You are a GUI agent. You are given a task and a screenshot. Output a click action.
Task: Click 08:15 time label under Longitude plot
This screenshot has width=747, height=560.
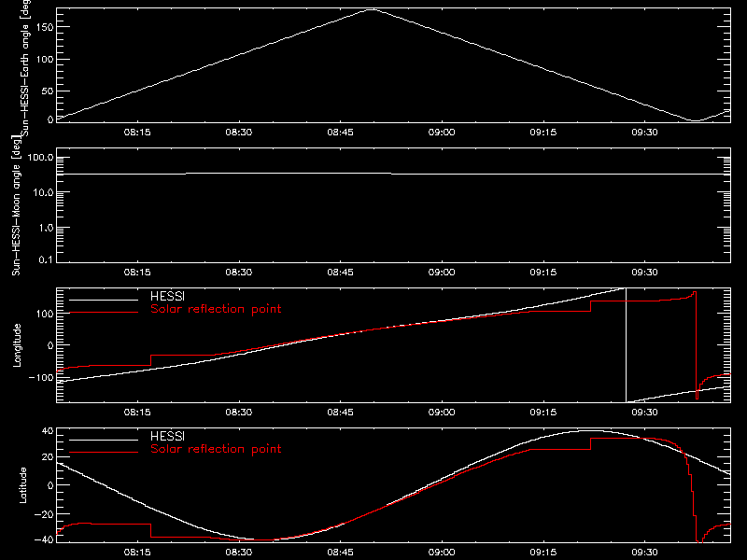click(x=137, y=413)
